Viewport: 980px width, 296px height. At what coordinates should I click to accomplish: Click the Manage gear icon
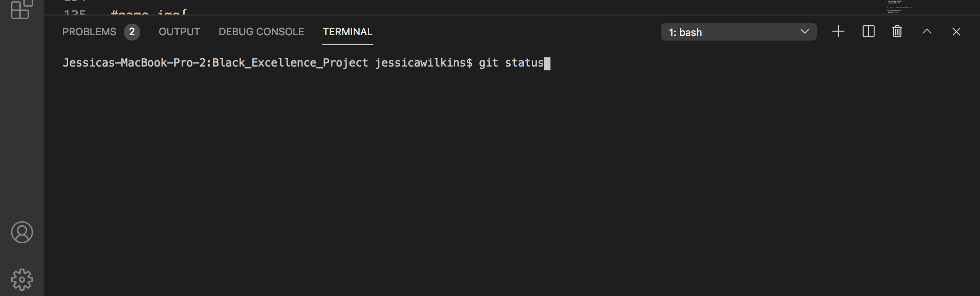pos(22,279)
